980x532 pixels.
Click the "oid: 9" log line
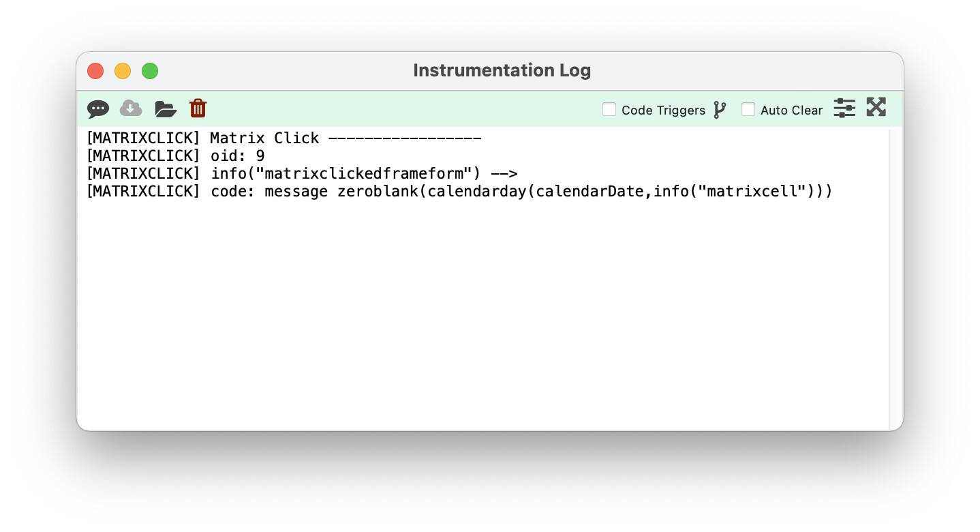click(175, 156)
